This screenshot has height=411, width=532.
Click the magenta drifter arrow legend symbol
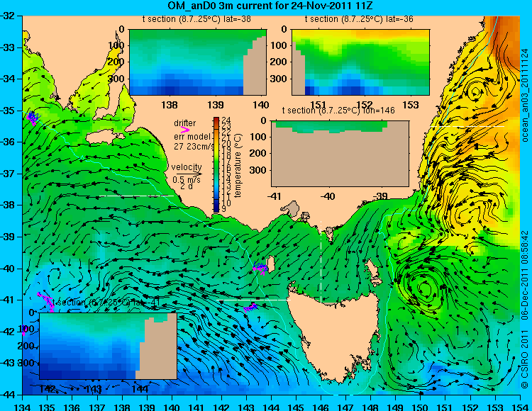pyautogui.click(x=185, y=130)
